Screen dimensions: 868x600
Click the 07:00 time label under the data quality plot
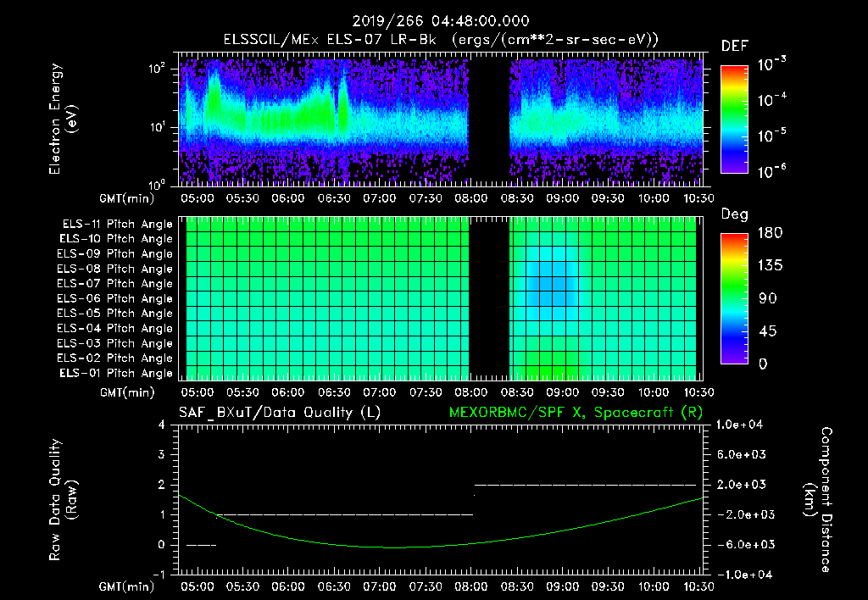pyautogui.click(x=379, y=586)
